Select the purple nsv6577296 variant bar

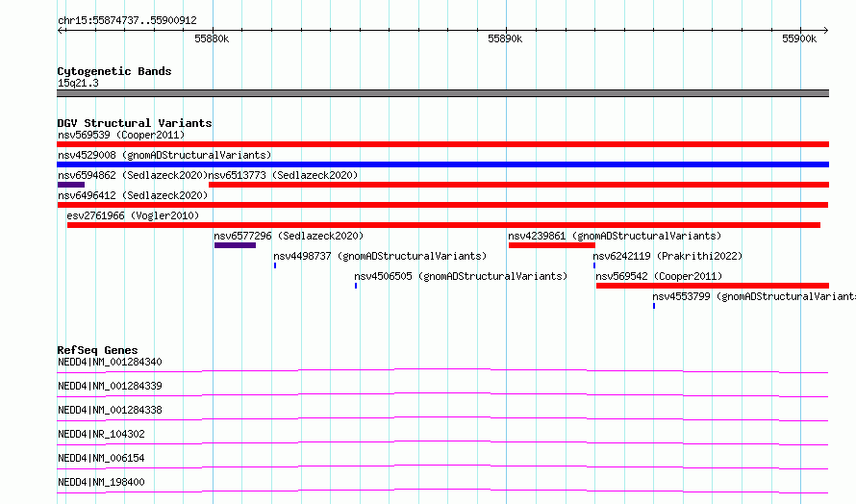coord(236,245)
